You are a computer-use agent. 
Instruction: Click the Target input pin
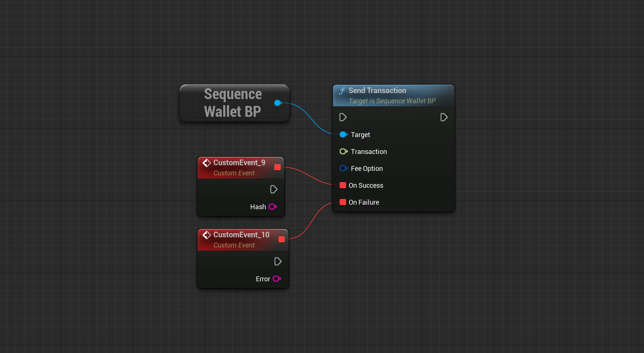point(343,134)
